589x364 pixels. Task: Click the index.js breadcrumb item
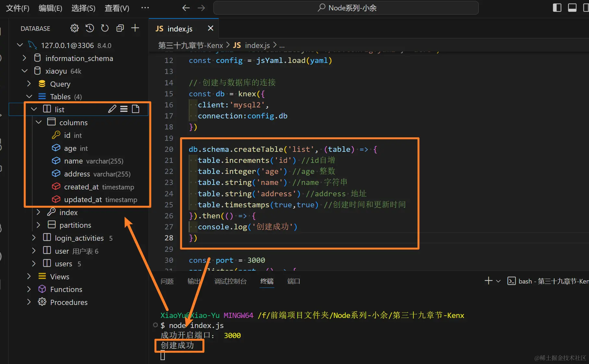click(252, 45)
